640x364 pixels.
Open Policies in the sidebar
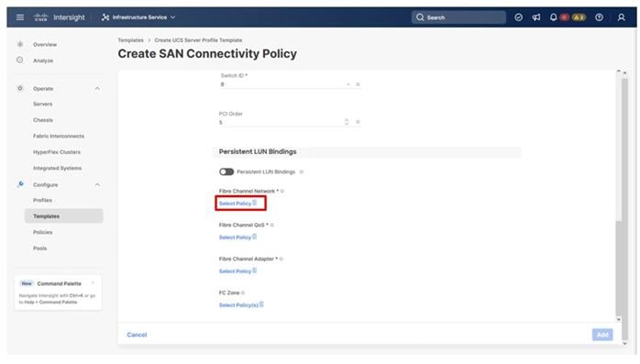[43, 232]
